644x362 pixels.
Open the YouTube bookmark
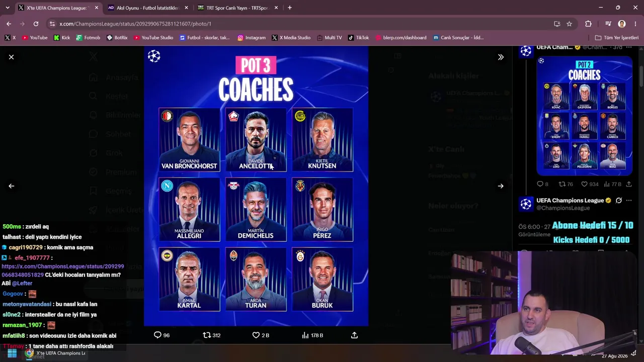pos(35,38)
